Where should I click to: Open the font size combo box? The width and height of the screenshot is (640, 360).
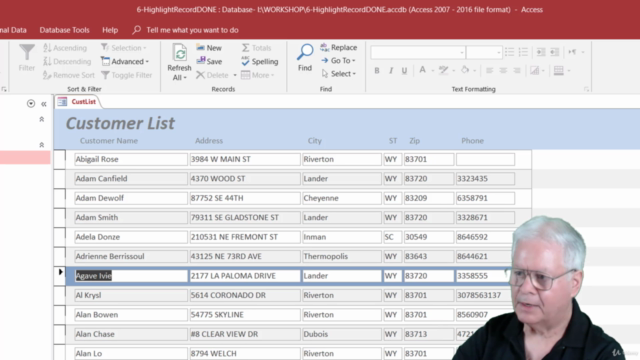[484, 52]
